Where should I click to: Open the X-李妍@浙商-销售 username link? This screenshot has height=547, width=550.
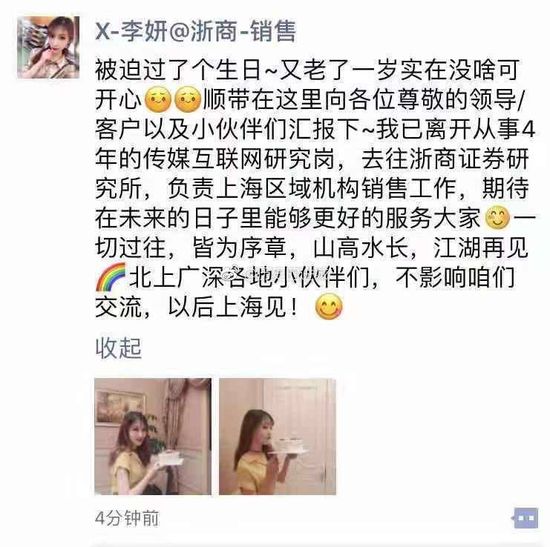click(196, 31)
